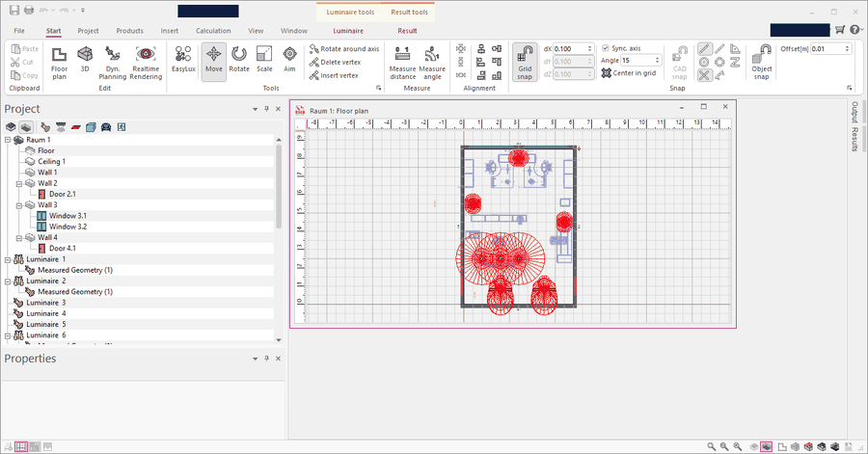Viewport: 868px width, 454px height.
Task: Toggle pin on Project panel
Action: coord(266,109)
